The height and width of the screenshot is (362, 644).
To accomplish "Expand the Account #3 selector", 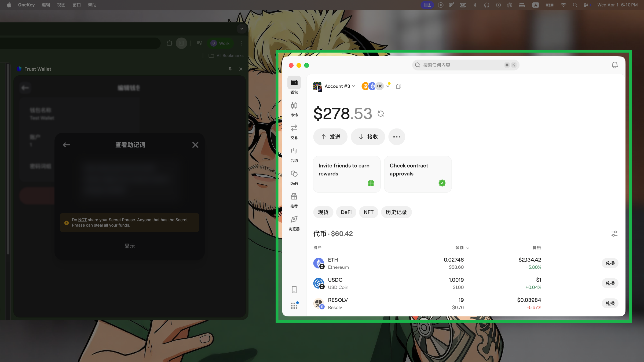I will [x=340, y=86].
